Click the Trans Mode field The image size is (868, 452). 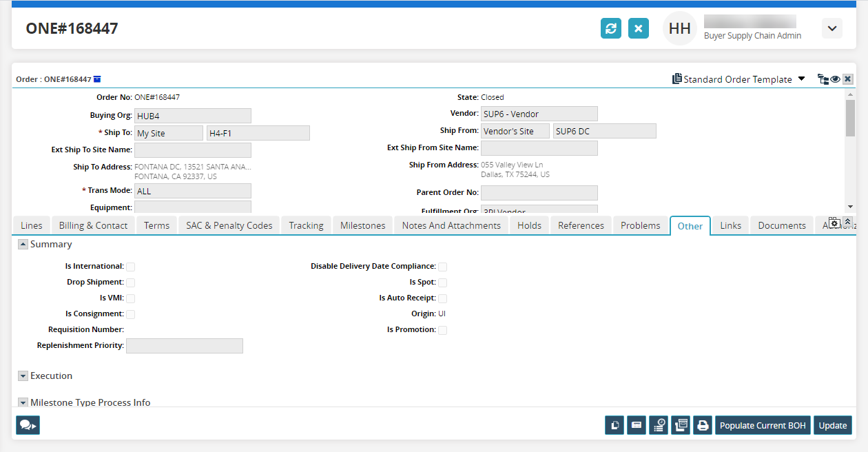(193, 191)
